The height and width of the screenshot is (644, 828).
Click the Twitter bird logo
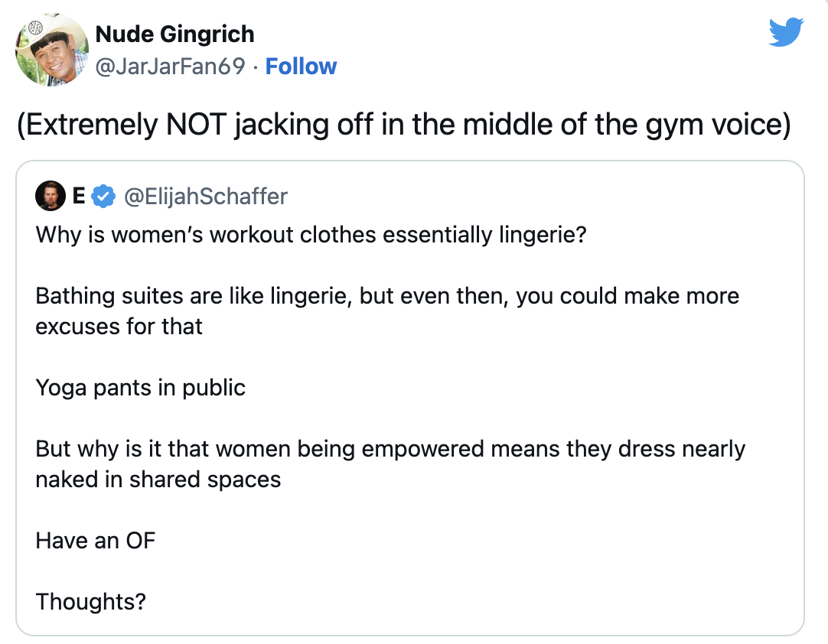click(786, 31)
